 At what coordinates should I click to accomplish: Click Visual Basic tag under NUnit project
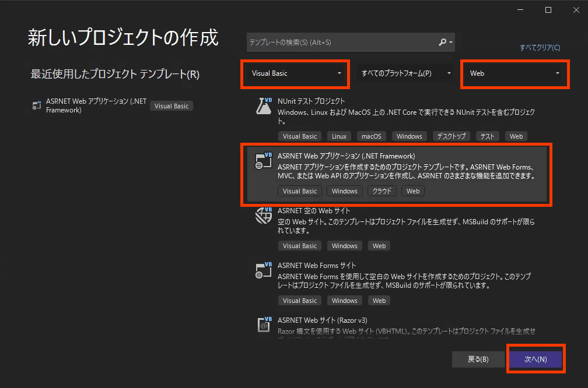(300, 136)
